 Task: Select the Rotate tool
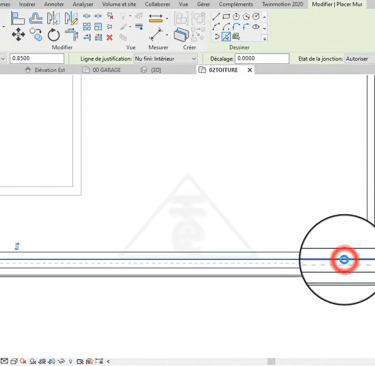pyautogui.click(x=53, y=35)
